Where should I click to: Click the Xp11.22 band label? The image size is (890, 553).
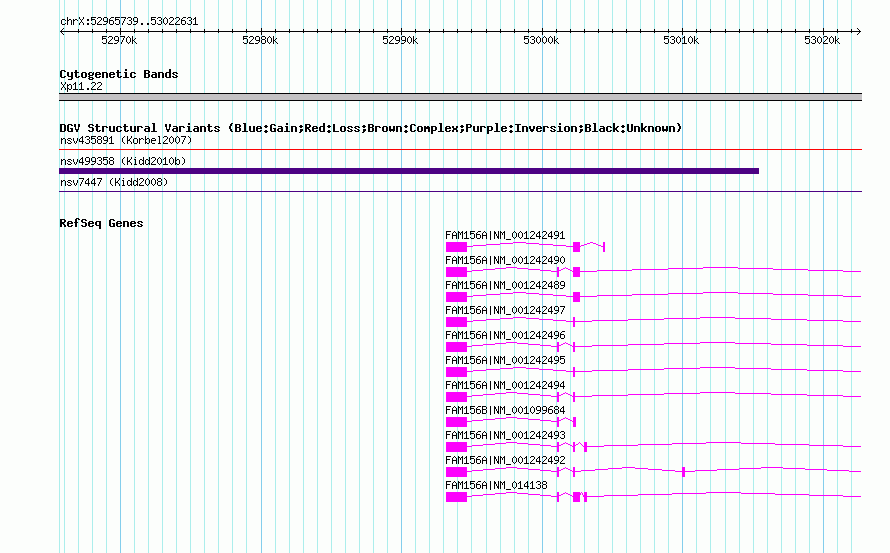point(81,86)
